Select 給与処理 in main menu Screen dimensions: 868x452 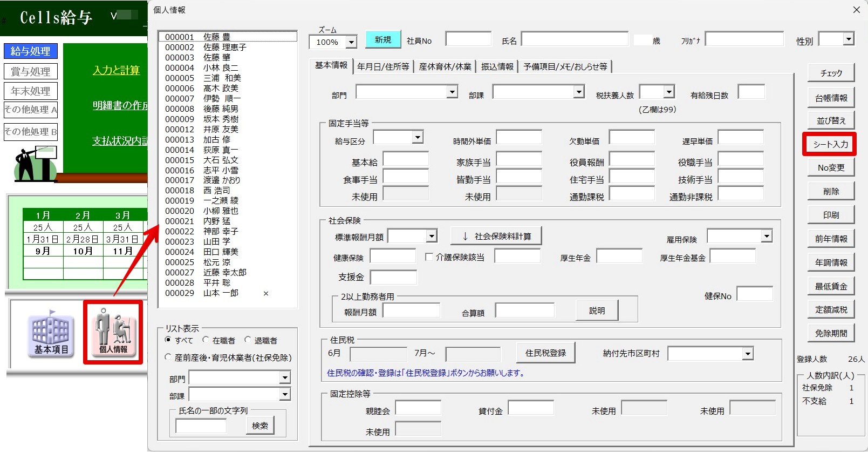point(30,51)
